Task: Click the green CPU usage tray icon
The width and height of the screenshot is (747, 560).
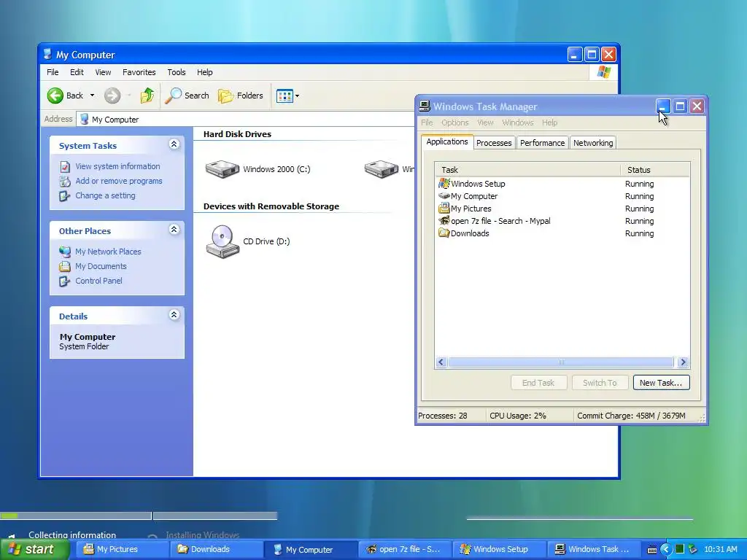Action: pos(680,549)
